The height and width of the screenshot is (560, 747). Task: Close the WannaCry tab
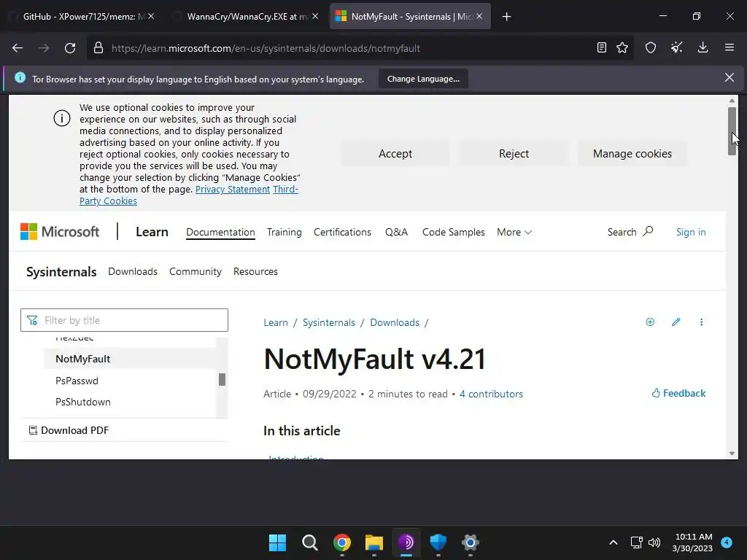(x=315, y=16)
